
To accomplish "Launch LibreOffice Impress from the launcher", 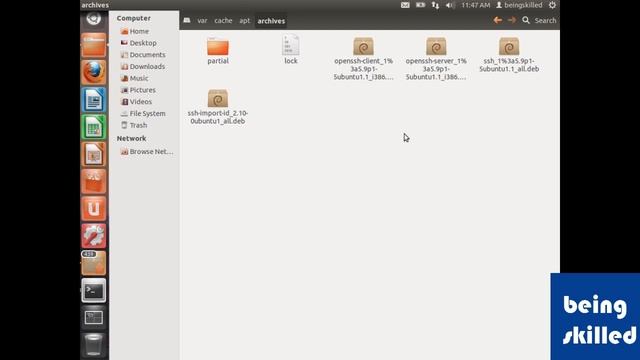I will point(93,154).
